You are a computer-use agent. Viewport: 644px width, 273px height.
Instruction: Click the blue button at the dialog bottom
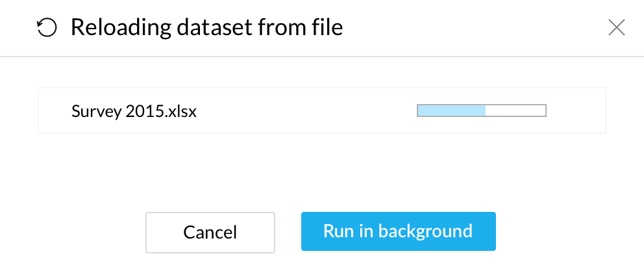[398, 231]
